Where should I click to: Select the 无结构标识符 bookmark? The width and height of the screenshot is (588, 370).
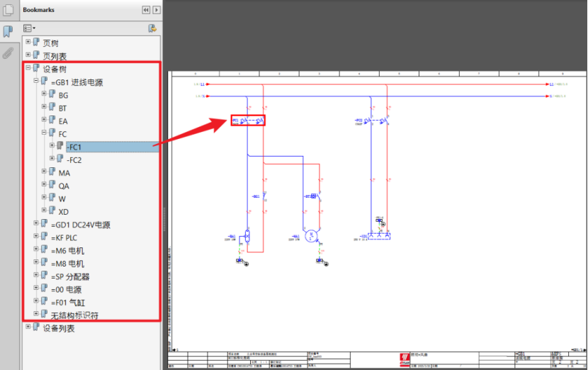pos(74,315)
